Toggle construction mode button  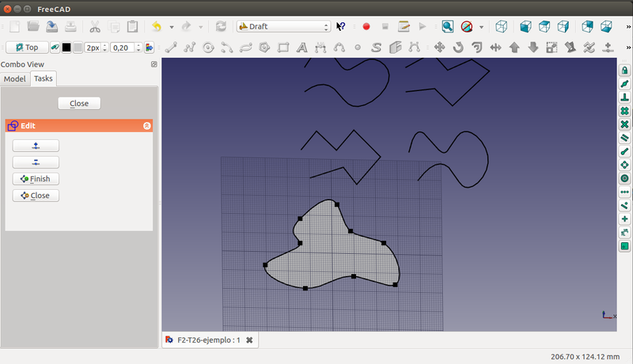55,47
